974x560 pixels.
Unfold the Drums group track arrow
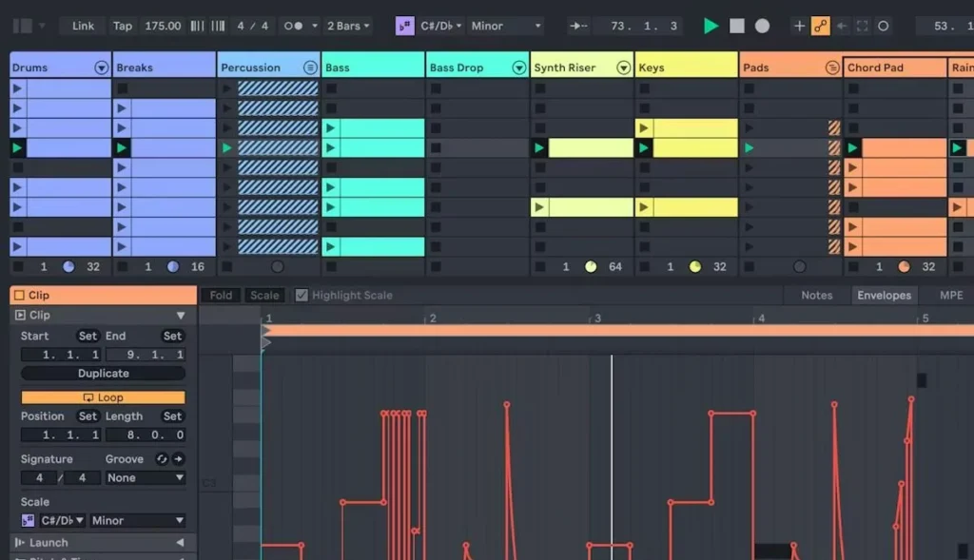[101, 68]
